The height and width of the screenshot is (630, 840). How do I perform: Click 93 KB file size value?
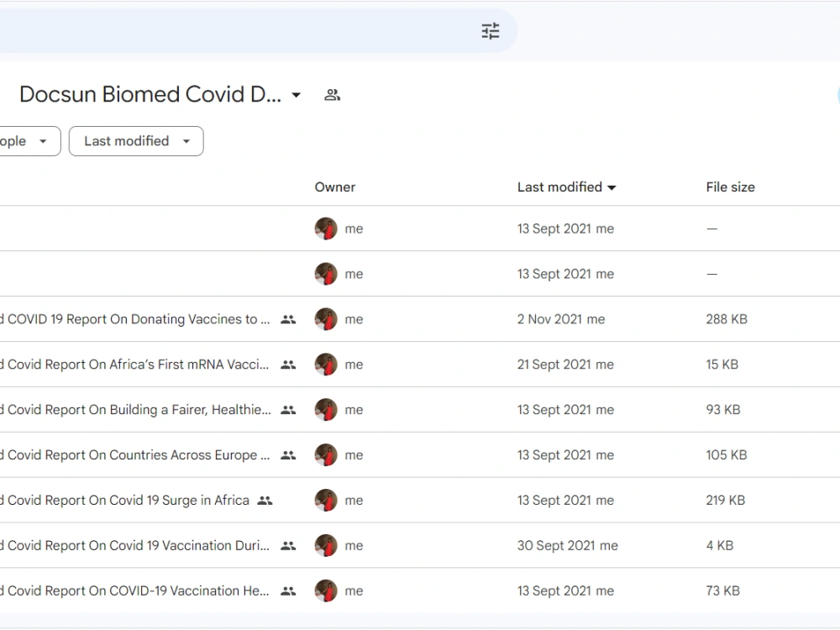(723, 410)
